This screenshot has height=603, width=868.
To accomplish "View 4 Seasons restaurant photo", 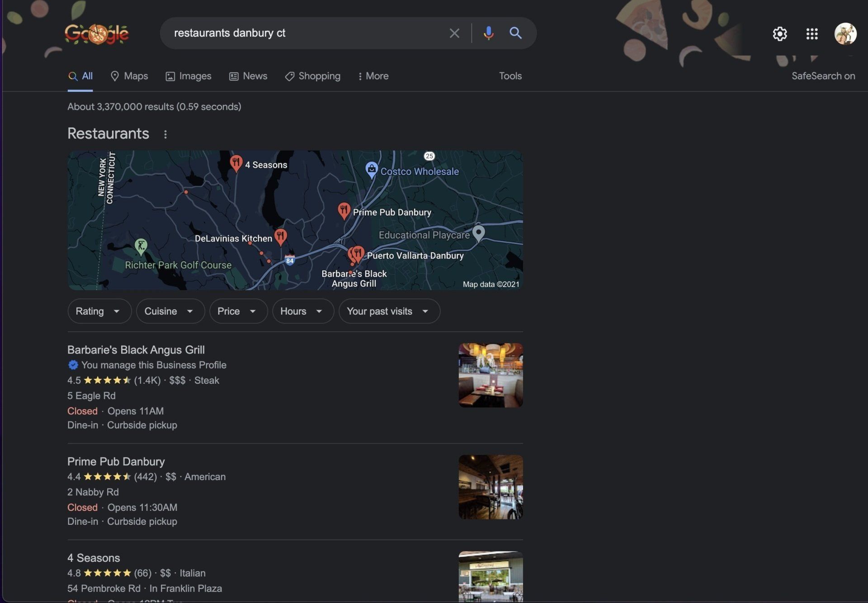I will pyautogui.click(x=491, y=577).
